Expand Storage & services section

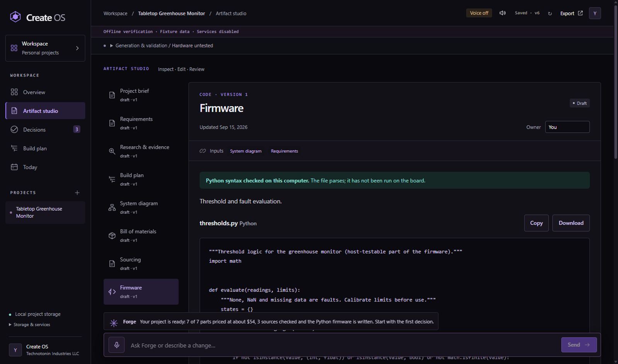pos(29,325)
